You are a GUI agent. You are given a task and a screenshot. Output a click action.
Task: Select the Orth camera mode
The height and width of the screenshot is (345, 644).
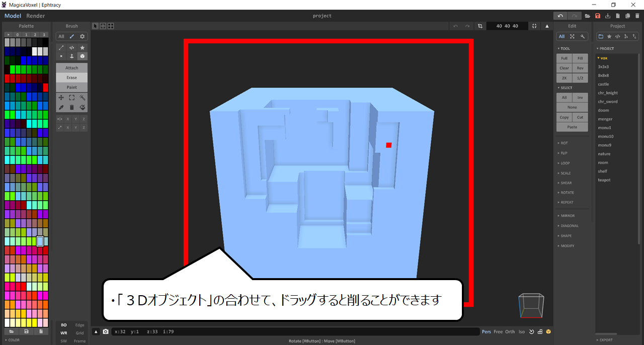[x=510, y=331]
